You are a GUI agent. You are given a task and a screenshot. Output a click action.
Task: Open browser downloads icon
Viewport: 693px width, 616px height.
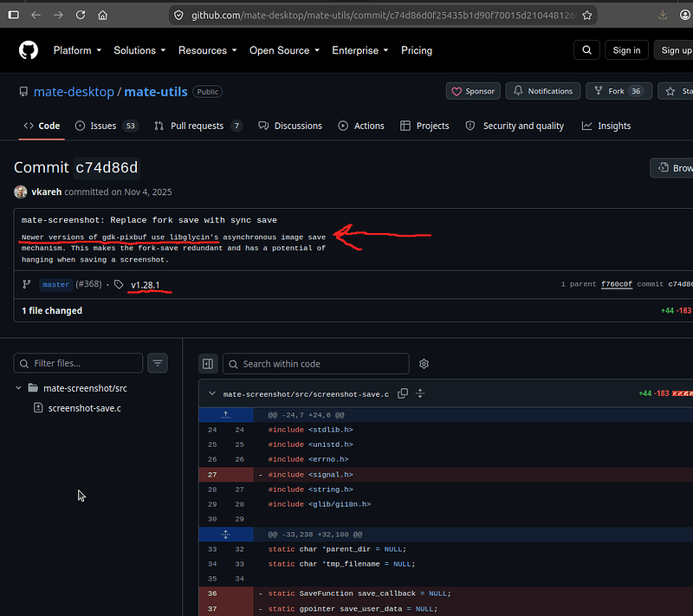(663, 15)
